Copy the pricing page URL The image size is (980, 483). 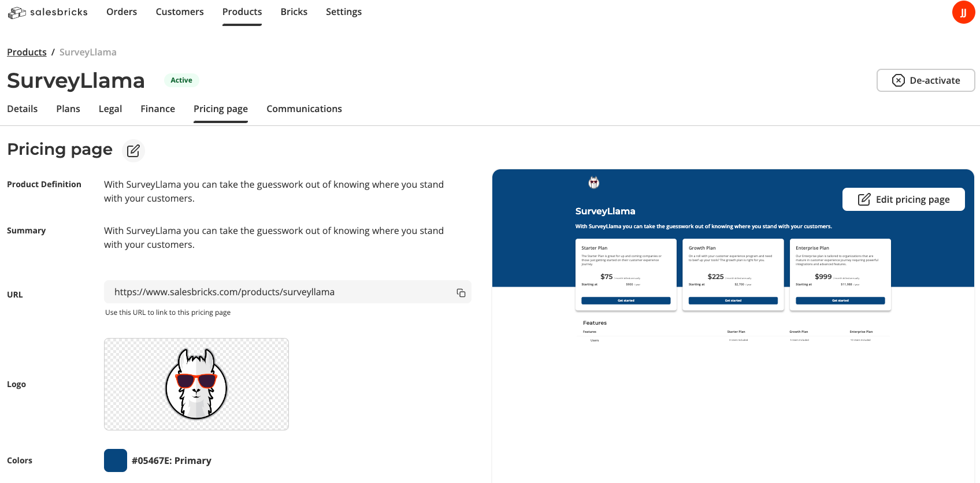461,292
